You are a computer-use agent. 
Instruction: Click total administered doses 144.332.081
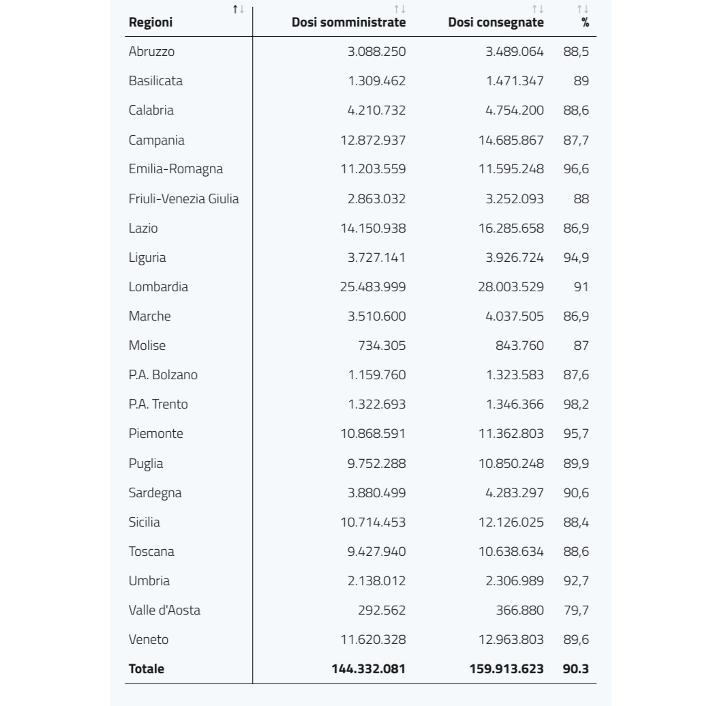tap(369, 669)
